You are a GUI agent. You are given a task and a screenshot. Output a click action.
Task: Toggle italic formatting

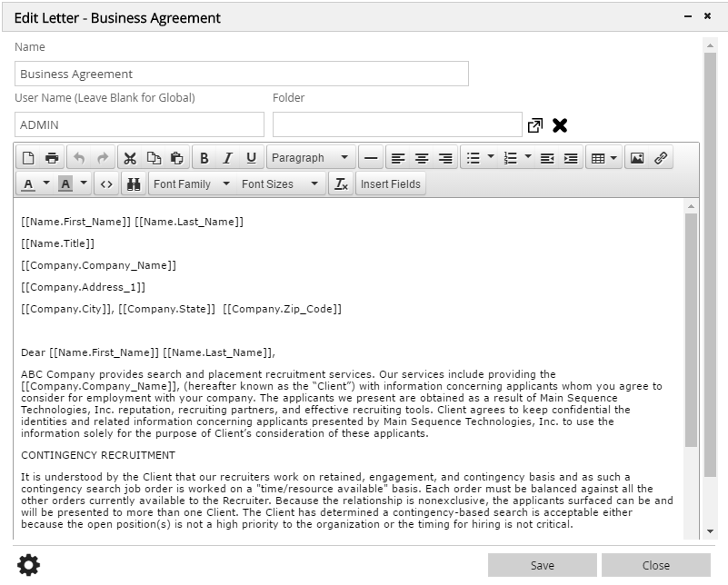227,158
